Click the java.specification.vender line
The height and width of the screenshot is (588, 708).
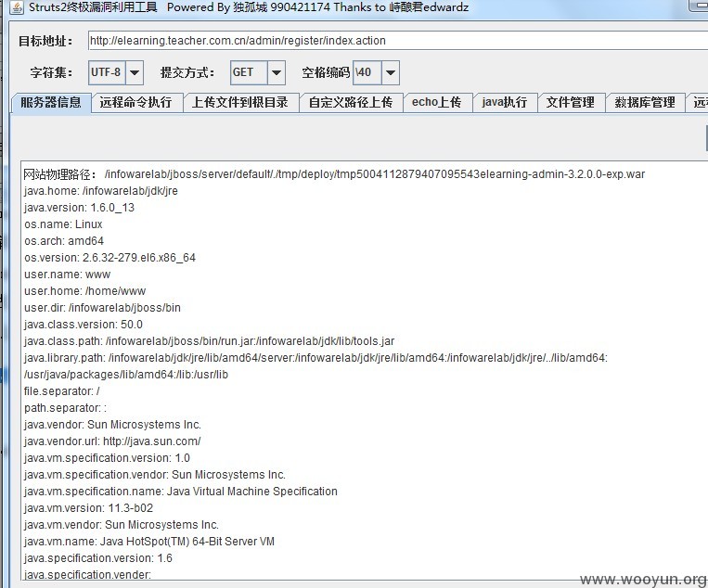(x=87, y=574)
